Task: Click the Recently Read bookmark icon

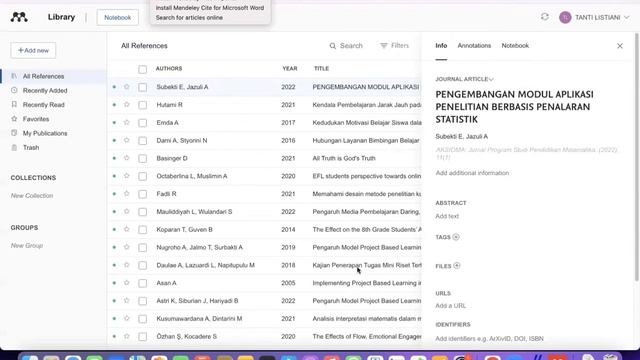Action: (x=14, y=104)
